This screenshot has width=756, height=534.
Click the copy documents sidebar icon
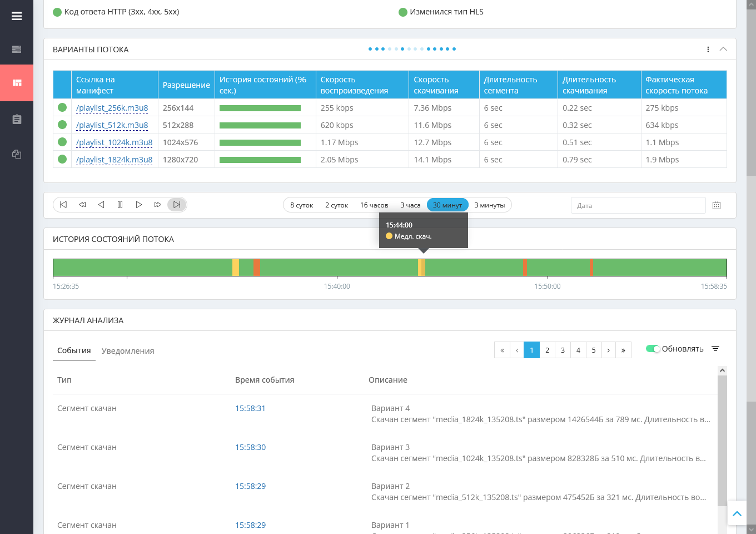point(17,154)
